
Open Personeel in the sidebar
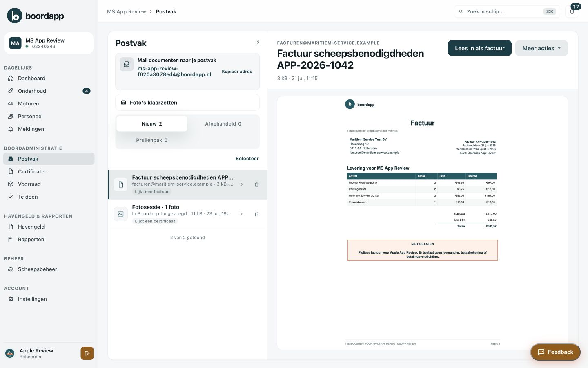pyautogui.click(x=49, y=116)
